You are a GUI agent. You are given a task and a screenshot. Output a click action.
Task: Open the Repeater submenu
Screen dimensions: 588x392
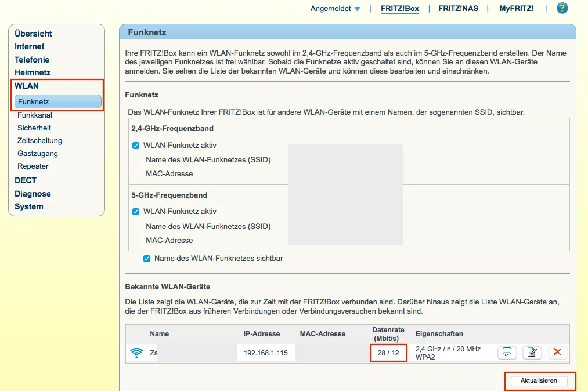tap(33, 166)
